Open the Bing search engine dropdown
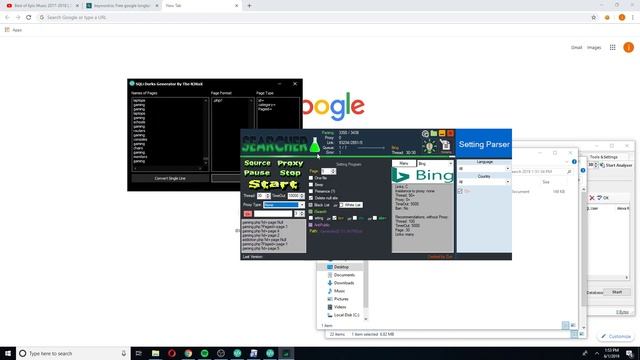Image resolution: width=640 pixels, height=360 pixels. click(435, 163)
